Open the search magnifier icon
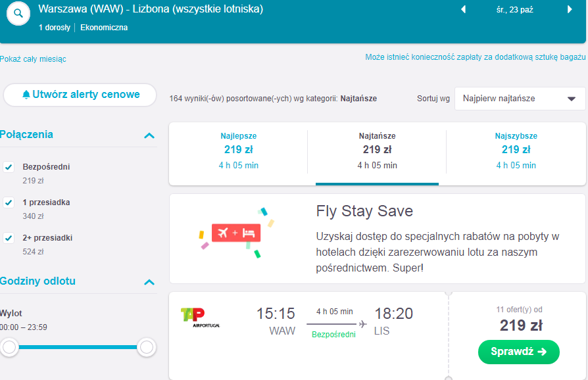The width and height of the screenshot is (588, 380). (x=18, y=14)
